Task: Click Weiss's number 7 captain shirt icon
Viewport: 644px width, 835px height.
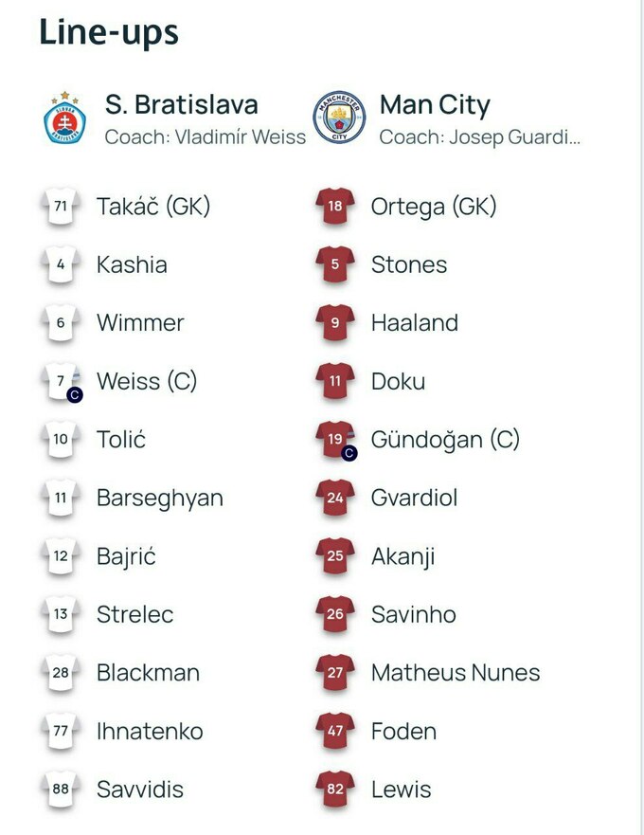Action: pyautogui.click(x=62, y=382)
